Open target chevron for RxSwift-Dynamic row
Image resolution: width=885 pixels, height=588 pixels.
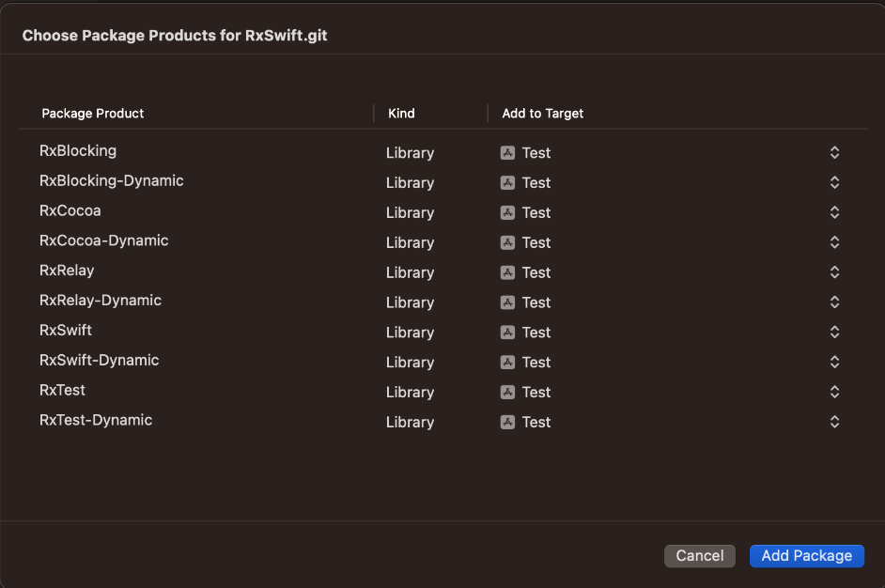834,362
